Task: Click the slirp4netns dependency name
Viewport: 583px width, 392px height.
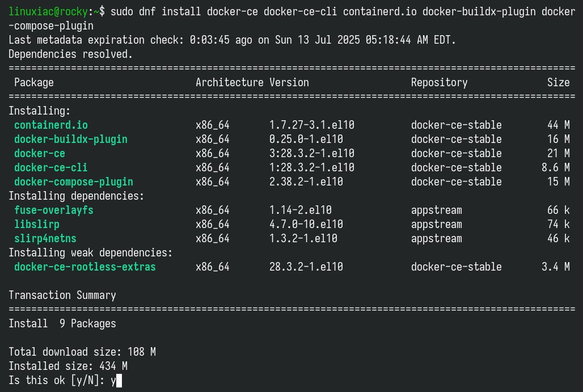Action: click(x=45, y=238)
